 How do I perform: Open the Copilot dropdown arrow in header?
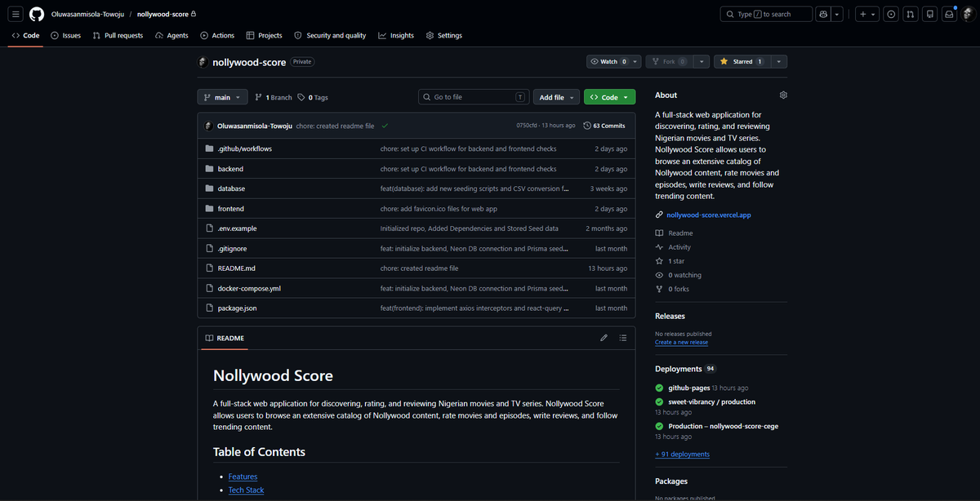837,14
